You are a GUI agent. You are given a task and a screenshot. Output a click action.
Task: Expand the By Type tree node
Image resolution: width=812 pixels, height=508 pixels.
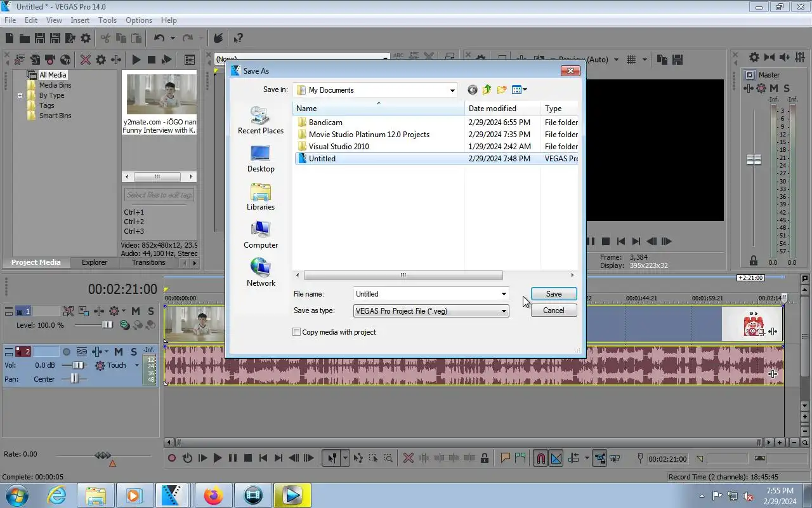coord(20,95)
